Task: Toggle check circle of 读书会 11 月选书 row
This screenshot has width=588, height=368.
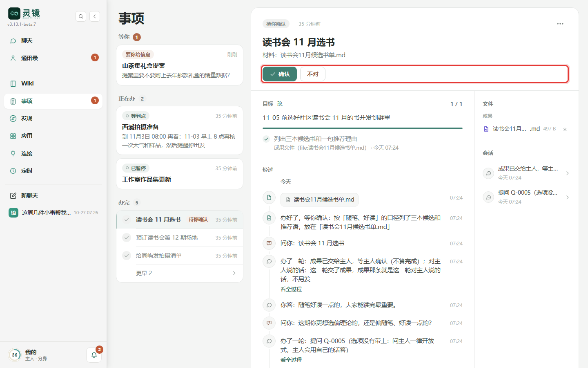Action: pyautogui.click(x=127, y=220)
